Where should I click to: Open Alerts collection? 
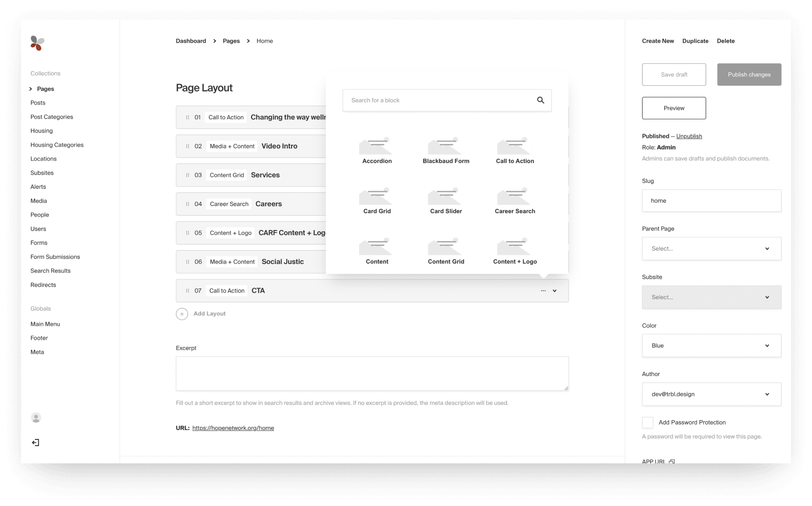pos(38,187)
